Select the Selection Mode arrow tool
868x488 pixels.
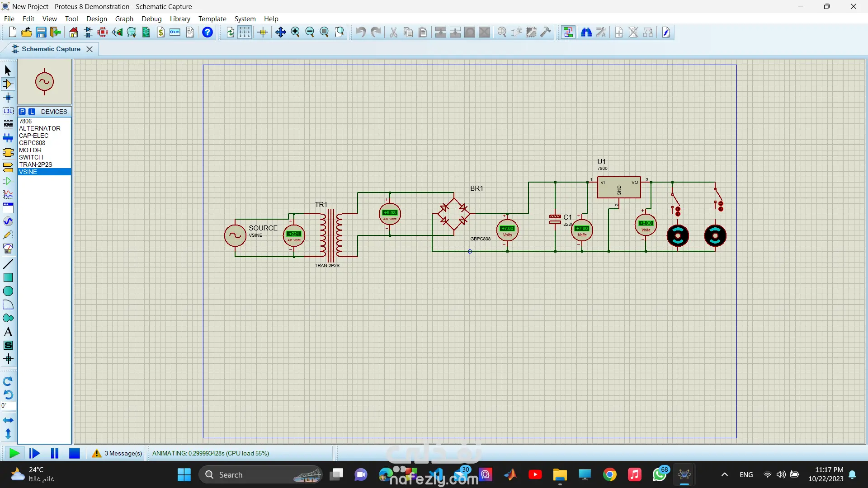pos(8,70)
